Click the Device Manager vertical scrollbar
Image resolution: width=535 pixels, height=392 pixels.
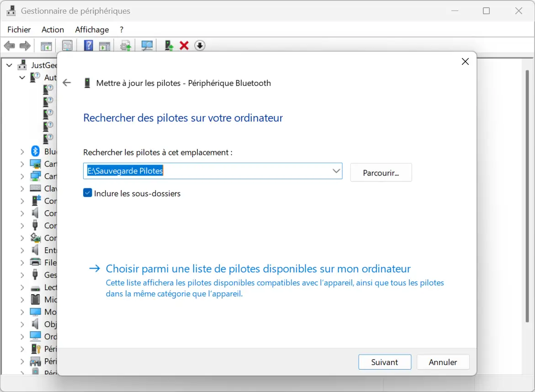527,196
